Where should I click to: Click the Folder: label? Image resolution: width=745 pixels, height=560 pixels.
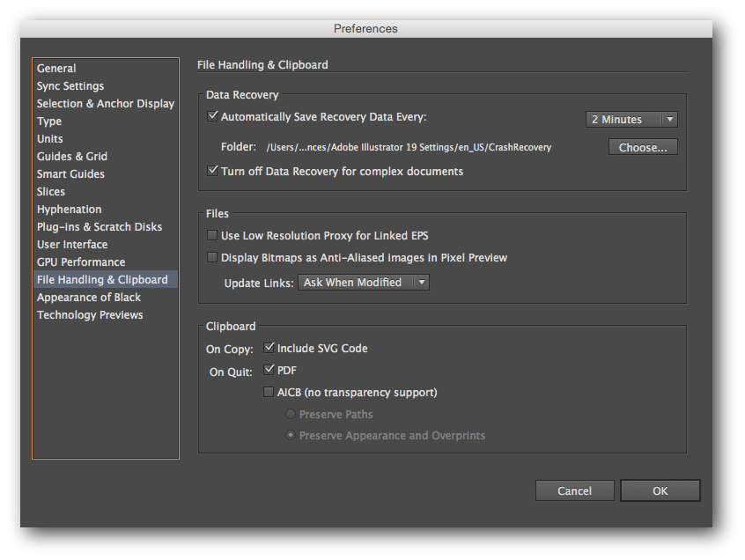[239, 147]
